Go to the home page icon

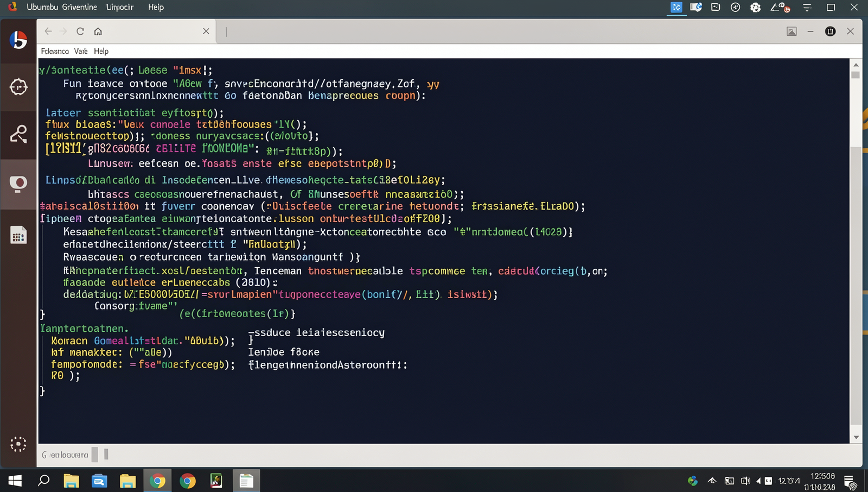[98, 31]
